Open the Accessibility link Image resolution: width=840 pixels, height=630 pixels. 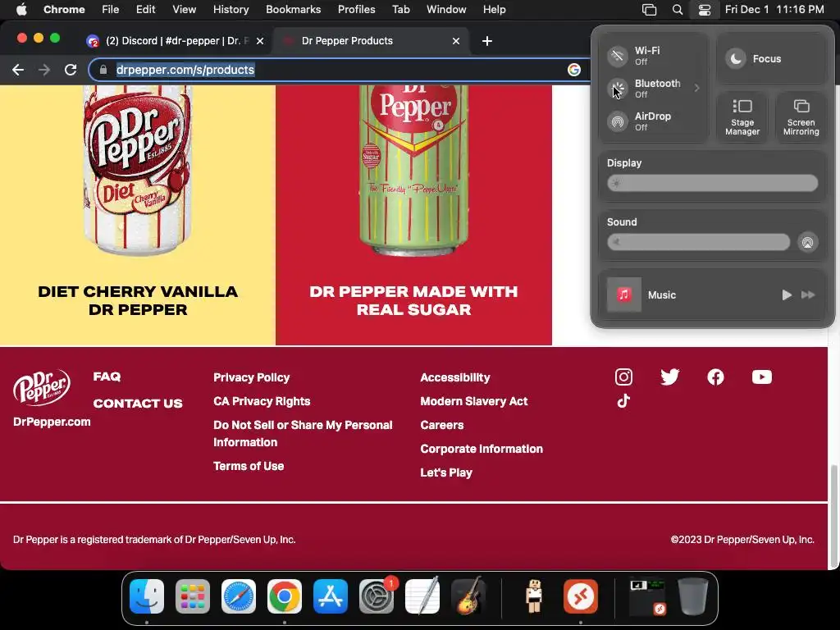tap(454, 377)
